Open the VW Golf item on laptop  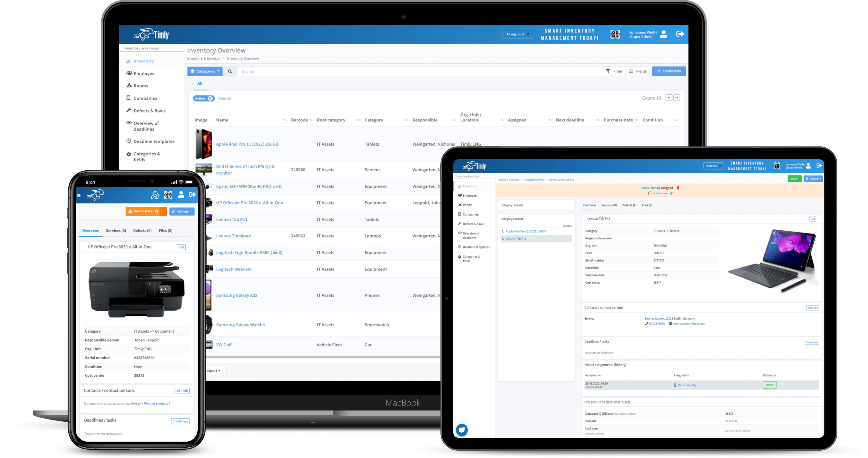pos(224,345)
